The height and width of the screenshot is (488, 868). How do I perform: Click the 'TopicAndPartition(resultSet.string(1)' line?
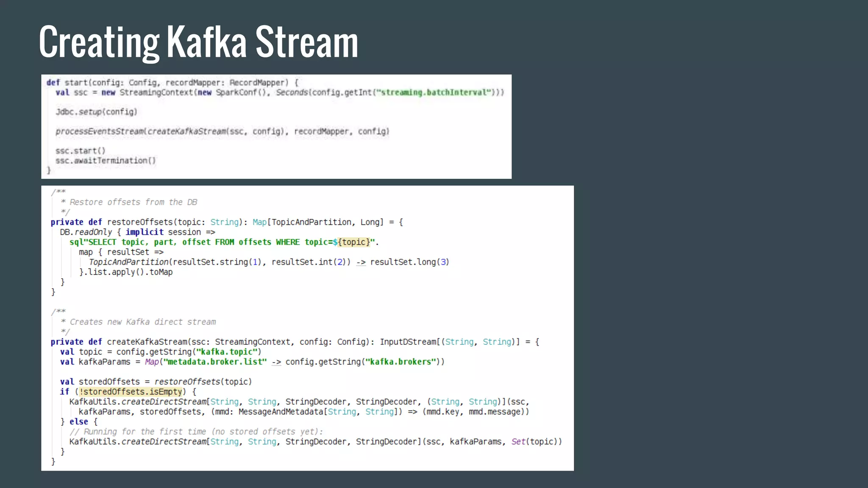pos(269,262)
